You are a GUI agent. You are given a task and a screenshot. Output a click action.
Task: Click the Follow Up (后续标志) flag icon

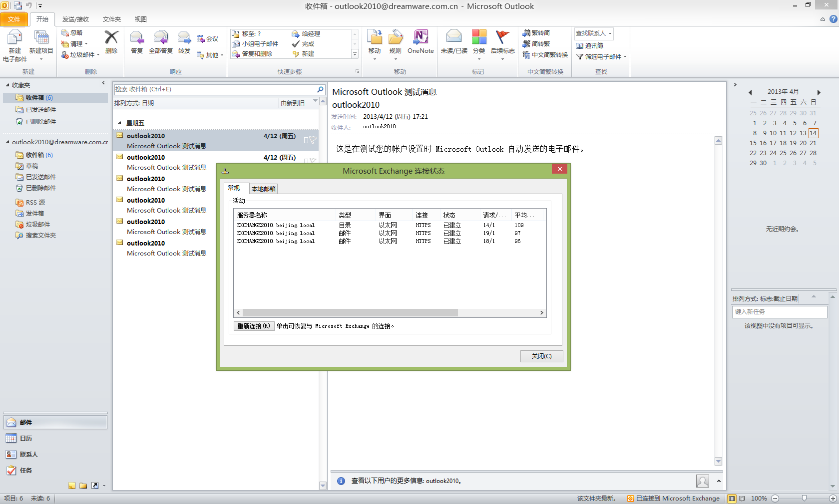tap(502, 37)
